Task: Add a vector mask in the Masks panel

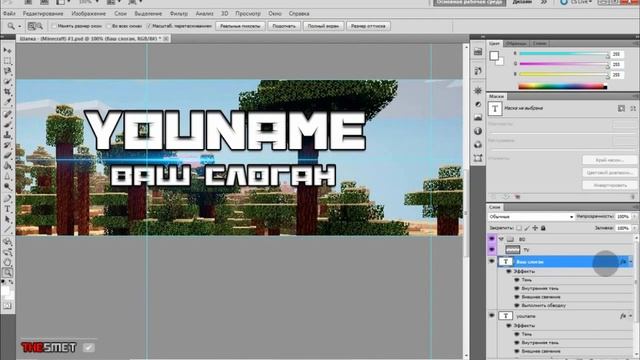Action: tap(633, 109)
